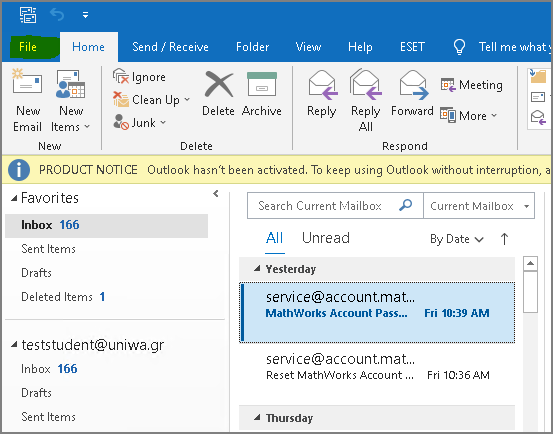Screen dimensions: 553x434
Task: Click the Ignore conversation icon
Action: [121, 77]
